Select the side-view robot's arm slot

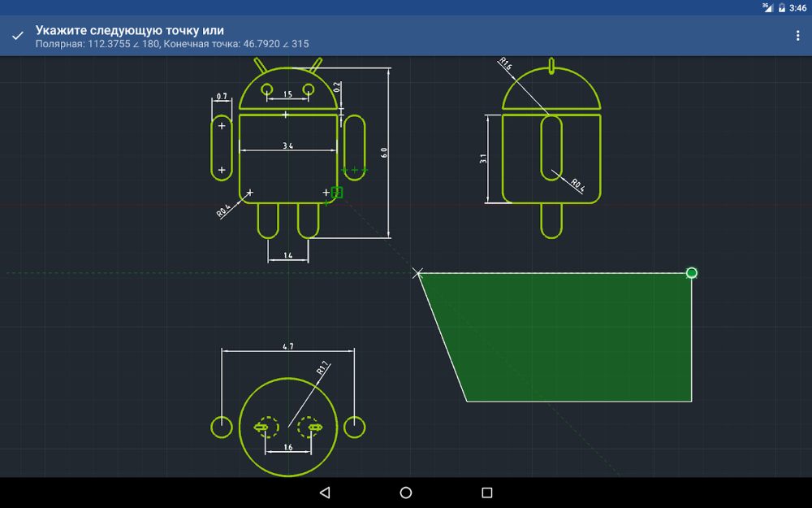pyautogui.click(x=551, y=147)
